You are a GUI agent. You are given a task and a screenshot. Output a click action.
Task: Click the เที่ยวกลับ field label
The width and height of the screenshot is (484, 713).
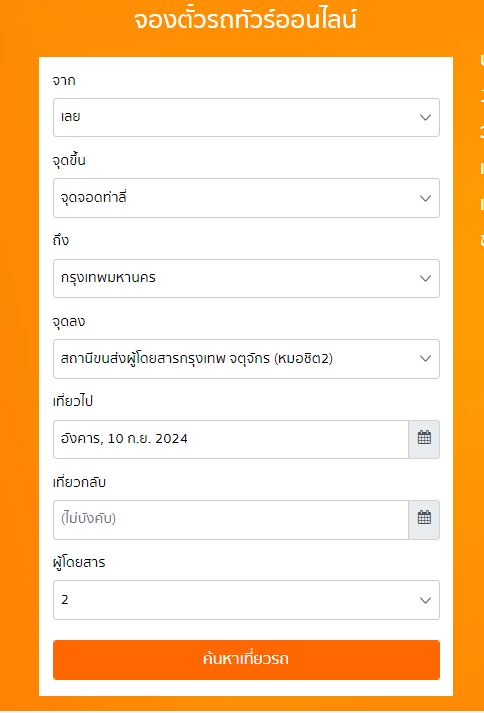pyautogui.click(x=79, y=482)
